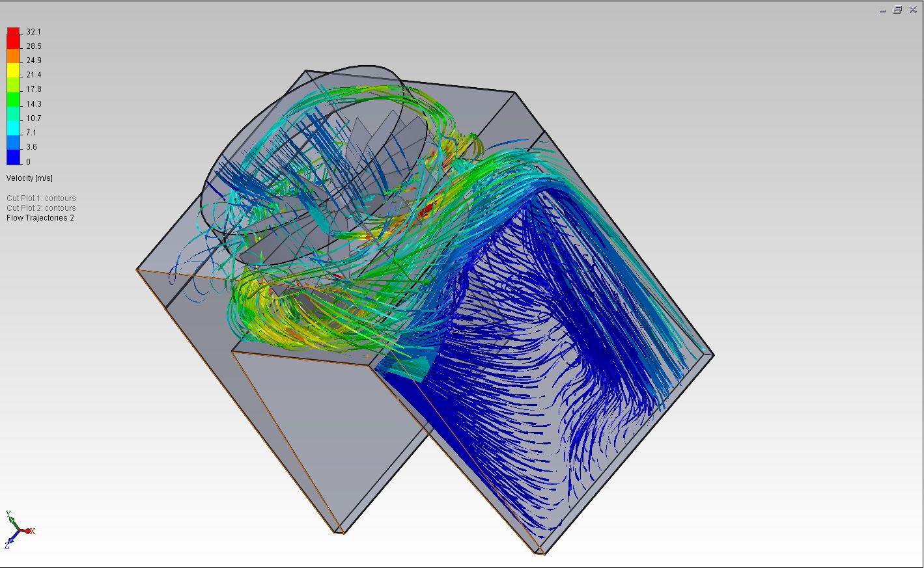Viewport: 924px width, 568px height.
Task: Click the Cut Plot 1: contours label
Action: coord(41,198)
